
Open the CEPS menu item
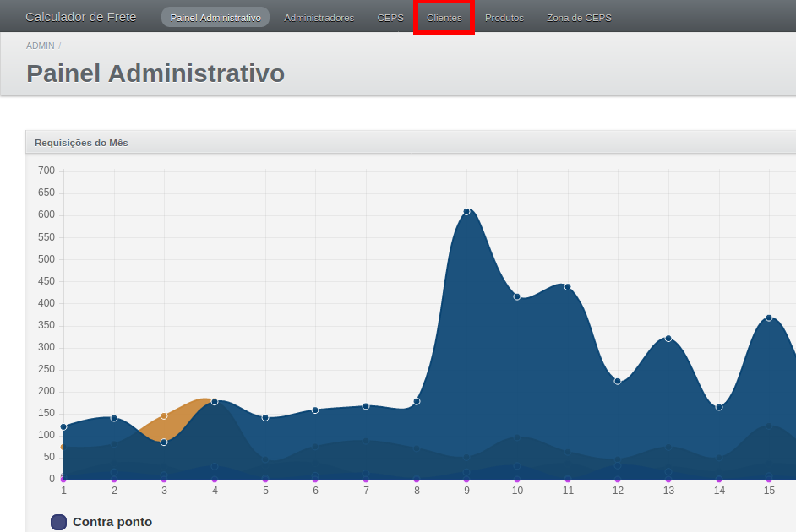(390, 18)
